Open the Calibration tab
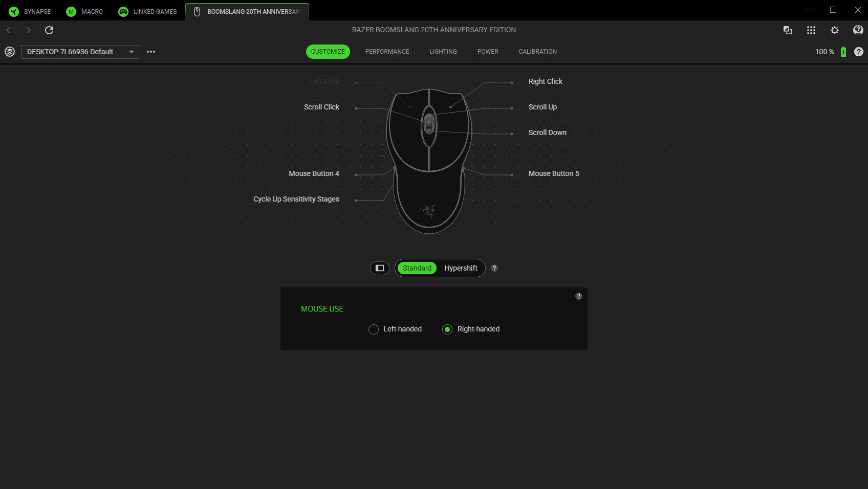Image resolution: width=868 pixels, height=489 pixels. (x=537, y=52)
